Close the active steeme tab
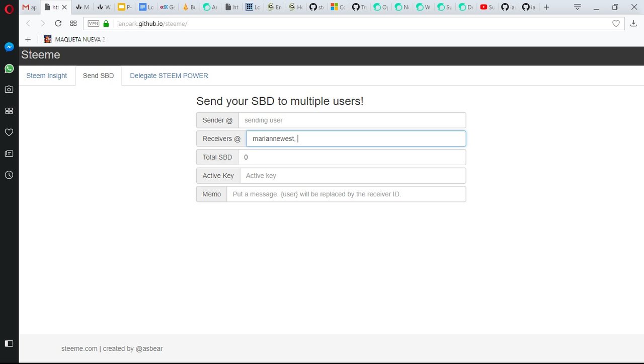 tap(64, 7)
